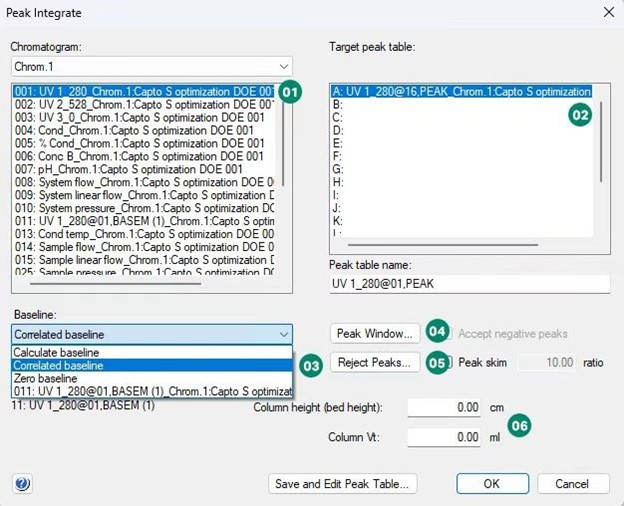Select the 007: pH curve entry

140,169
